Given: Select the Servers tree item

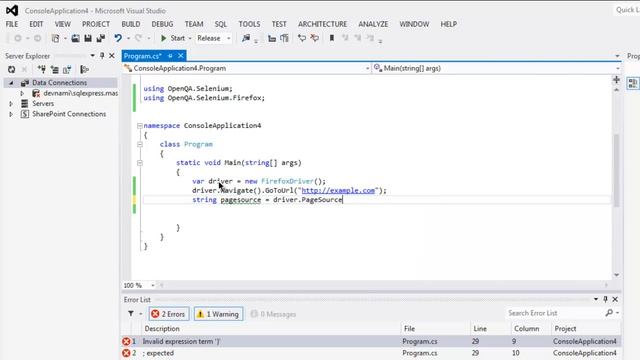Looking at the screenshot, I should (43, 104).
